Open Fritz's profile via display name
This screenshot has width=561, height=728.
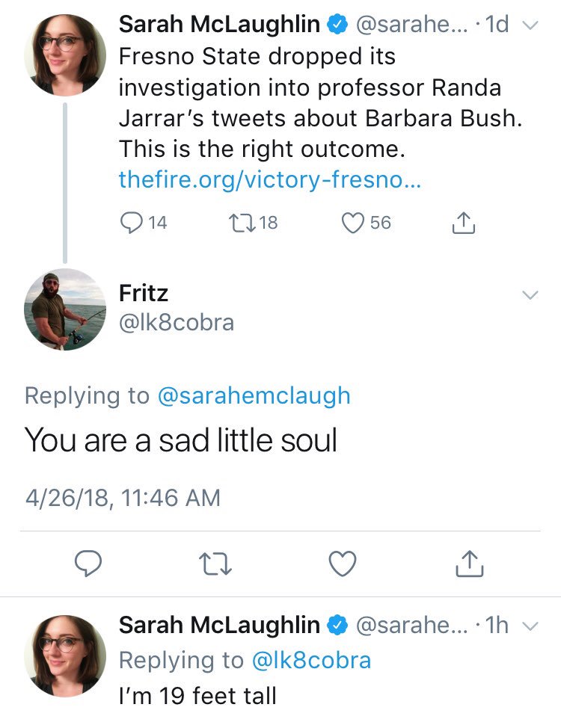tap(144, 293)
